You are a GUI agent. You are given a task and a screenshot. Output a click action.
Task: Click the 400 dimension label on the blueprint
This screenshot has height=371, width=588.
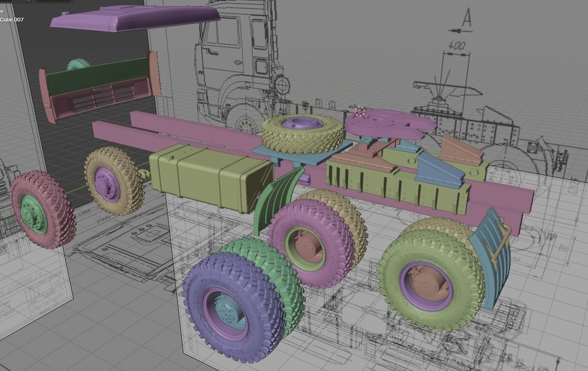[457, 46]
